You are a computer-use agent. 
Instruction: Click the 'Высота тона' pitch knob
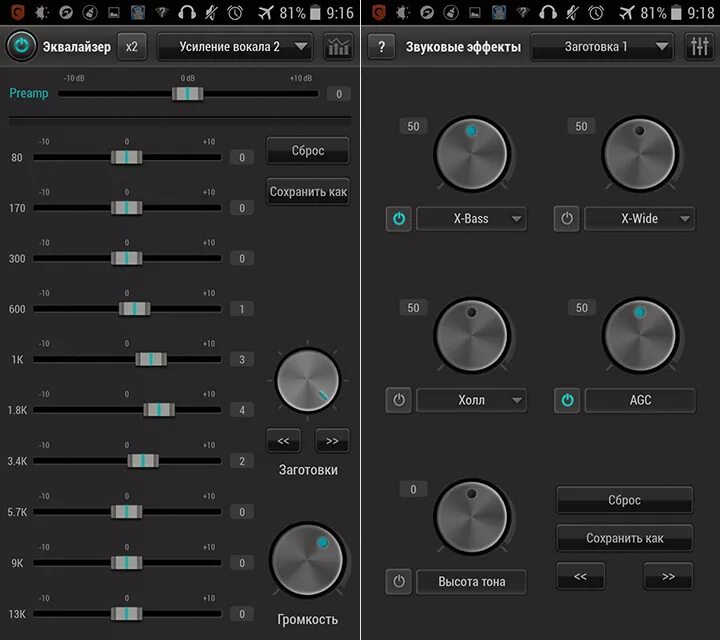coord(472,516)
